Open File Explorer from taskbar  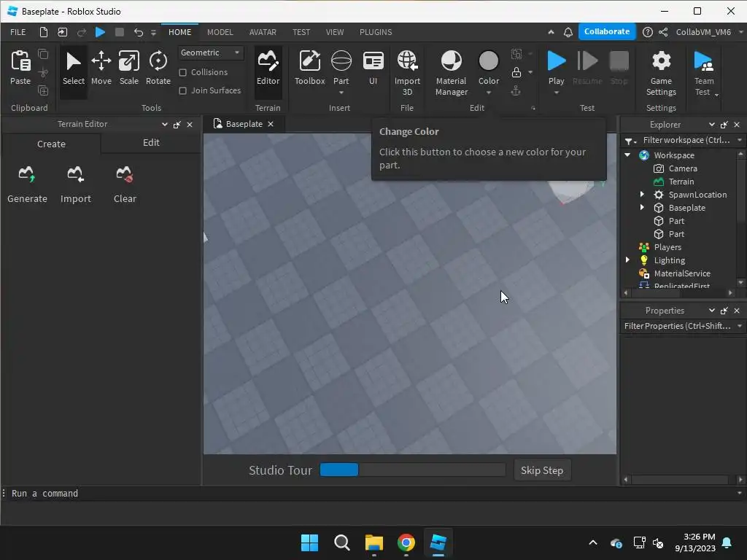pyautogui.click(x=374, y=542)
